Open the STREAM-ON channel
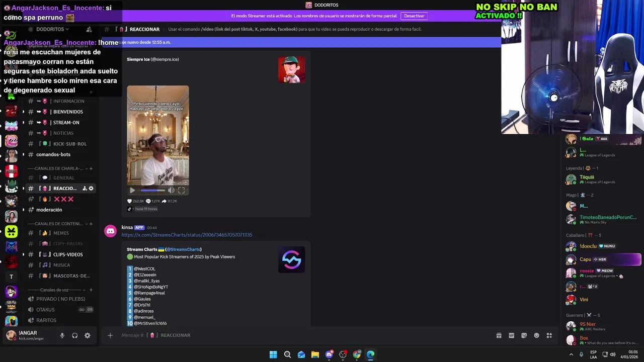 60,123
